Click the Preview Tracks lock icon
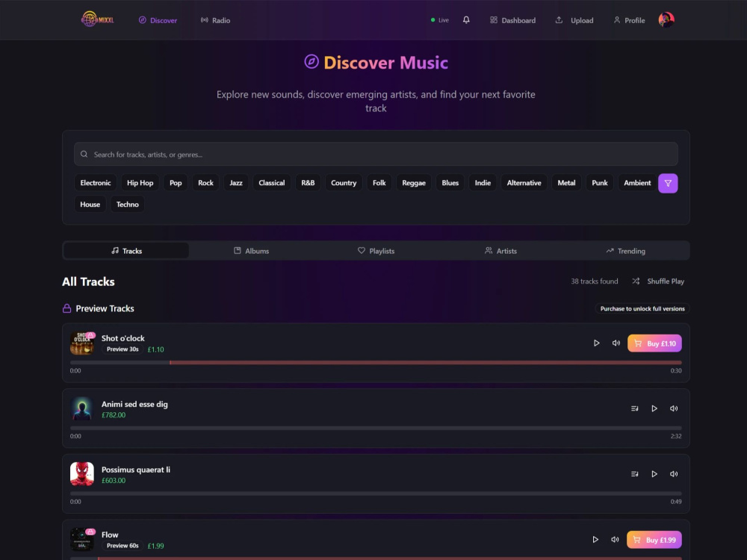Viewport: 747px width, 560px height. click(x=66, y=308)
